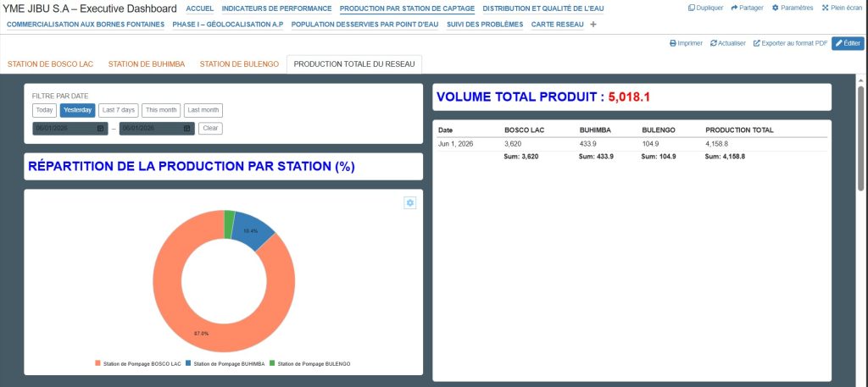This screenshot has height=387, width=868.
Task: Select the Yesterday date filter
Action: (x=77, y=110)
